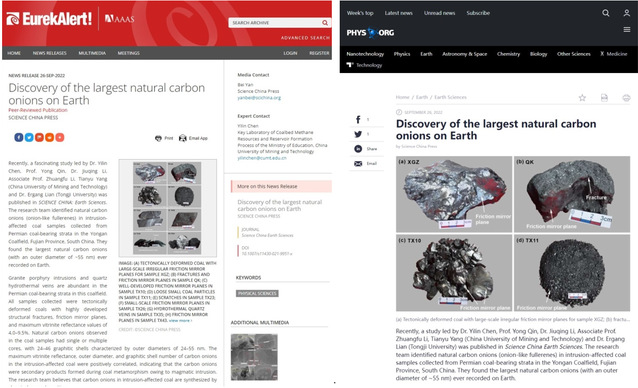Share Phys.org article on Twitter
The height and width of the screenshot is (388, 638).
[358, 134]
